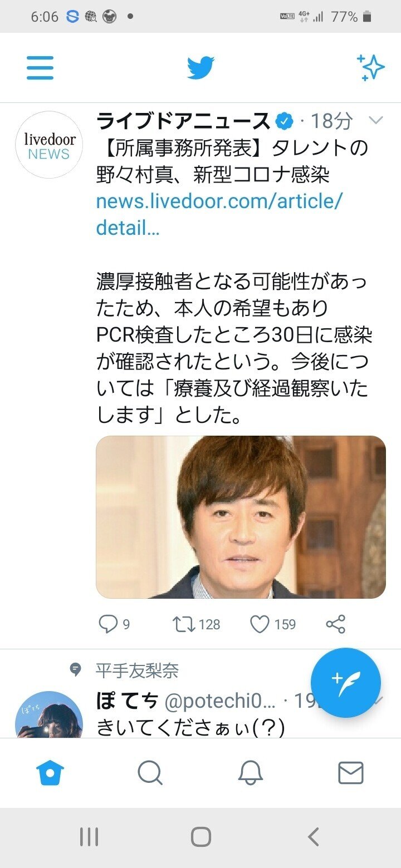Tap Android back navigation button
This screenshot has width=401, height=868.
(314, 836)
